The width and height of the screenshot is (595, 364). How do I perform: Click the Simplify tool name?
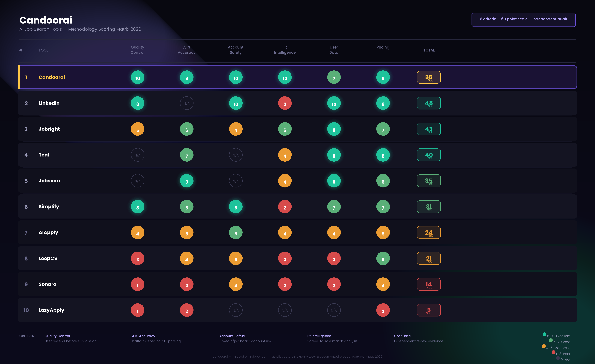[x=49, y=207]
